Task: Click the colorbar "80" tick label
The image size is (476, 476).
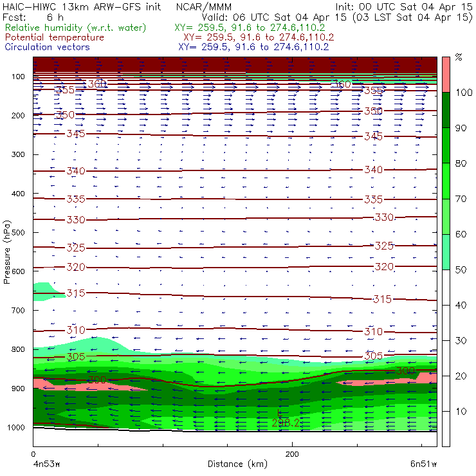Action: [461, 163]
